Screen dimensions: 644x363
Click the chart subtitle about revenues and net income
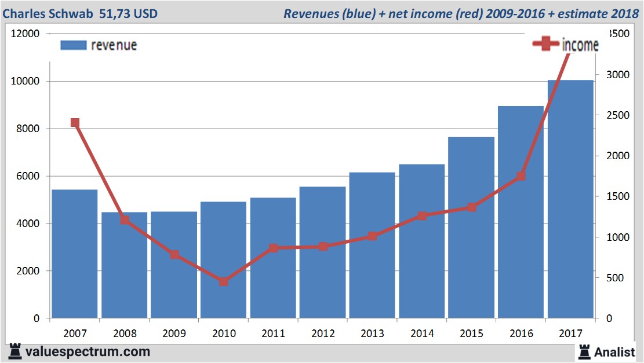click(461, 13)
